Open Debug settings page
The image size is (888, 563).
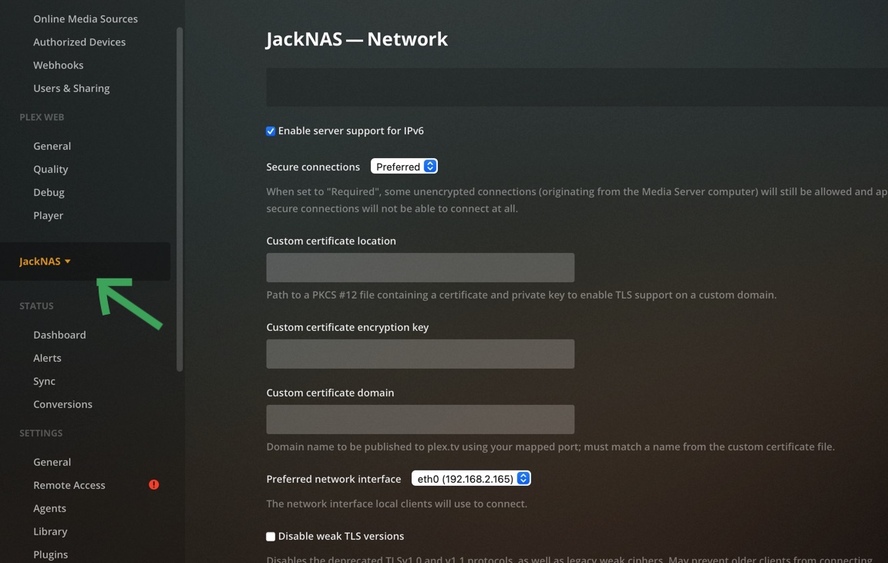point(49,193)
